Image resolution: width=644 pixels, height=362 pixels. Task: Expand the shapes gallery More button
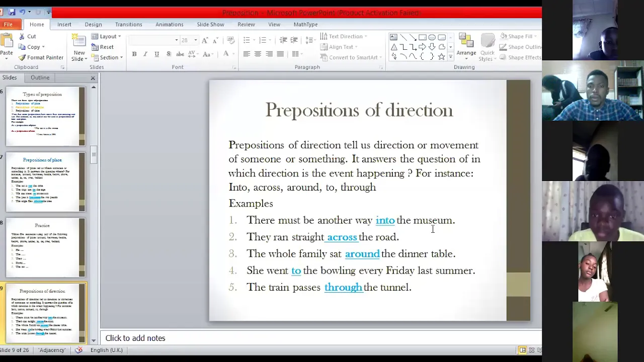[450, 57]
